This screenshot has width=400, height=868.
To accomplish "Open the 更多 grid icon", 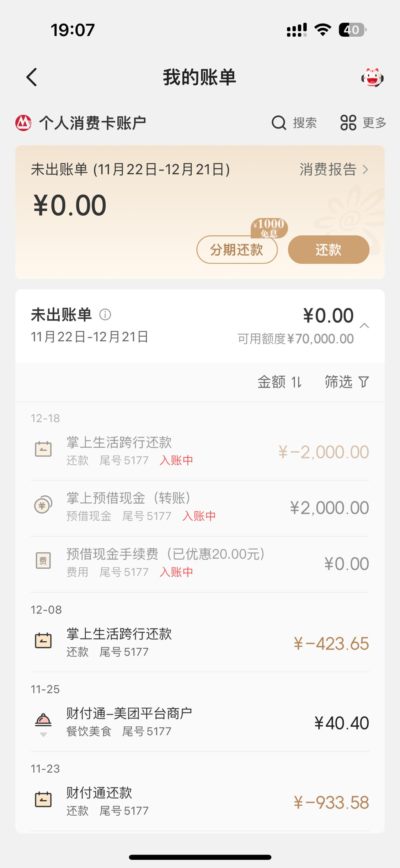I will click(x=348, y=123).
